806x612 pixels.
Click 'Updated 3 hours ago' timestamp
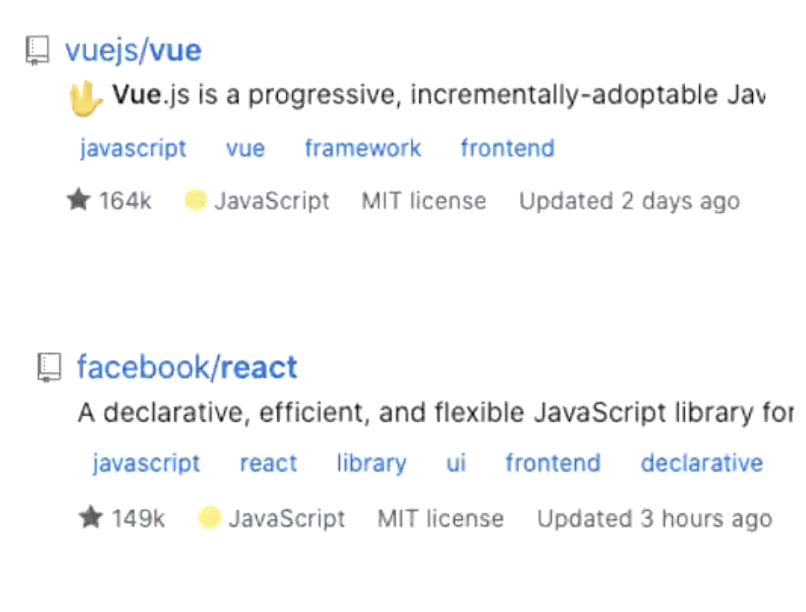click(654, 519)
